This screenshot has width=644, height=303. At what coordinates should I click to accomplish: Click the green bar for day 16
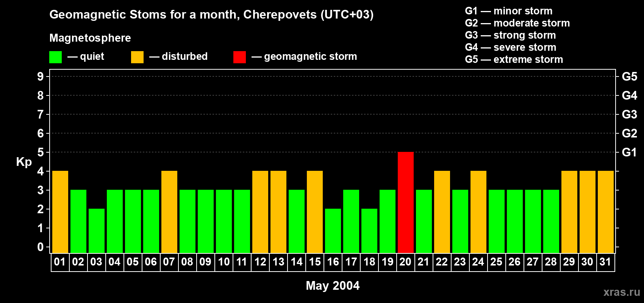coord(333,231)
